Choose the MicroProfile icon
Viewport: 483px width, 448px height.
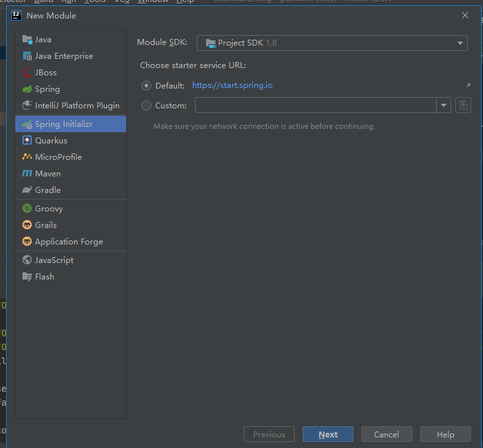pos(27,157)
